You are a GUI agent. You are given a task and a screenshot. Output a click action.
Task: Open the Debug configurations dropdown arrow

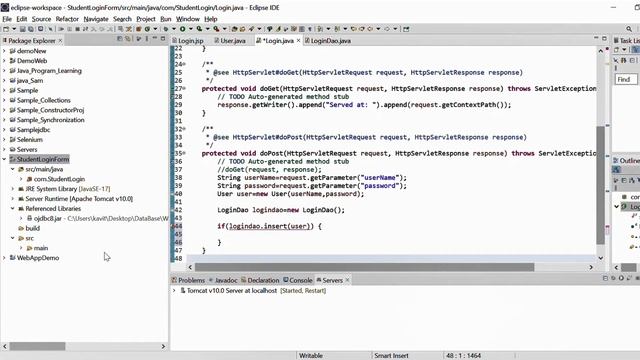coord(174,29)
